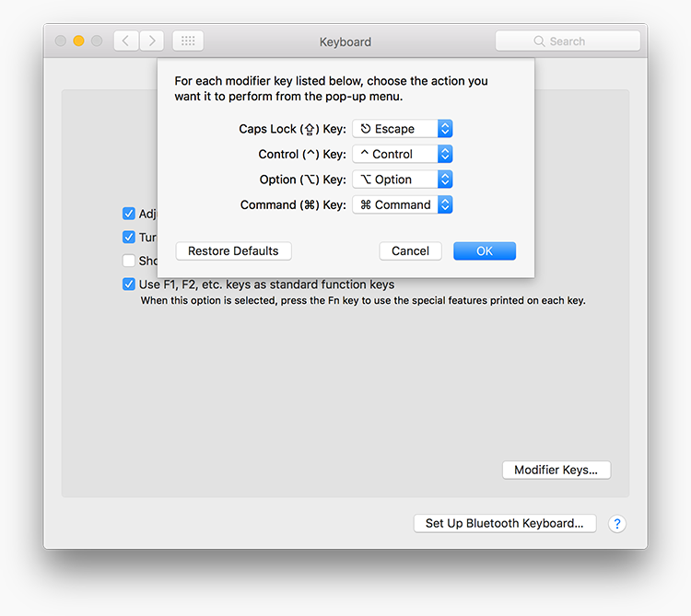Open the Caps Lock Key dropdown set to Escape
This screenshot has height=616, width=691.
point(402,129)
